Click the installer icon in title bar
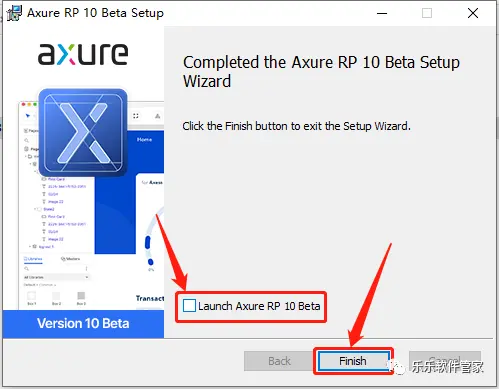The height and width of the screenshot is (389, 499). [x=14, y=13]
